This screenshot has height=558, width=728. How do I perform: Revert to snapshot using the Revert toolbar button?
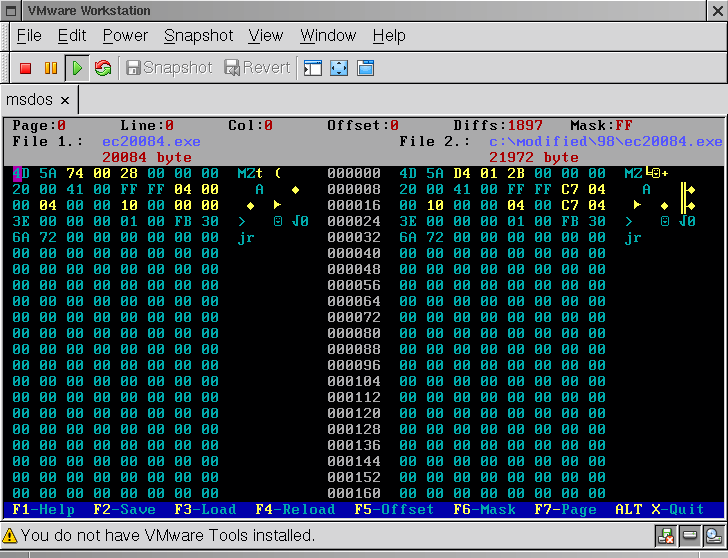click(x=257, y=68)
